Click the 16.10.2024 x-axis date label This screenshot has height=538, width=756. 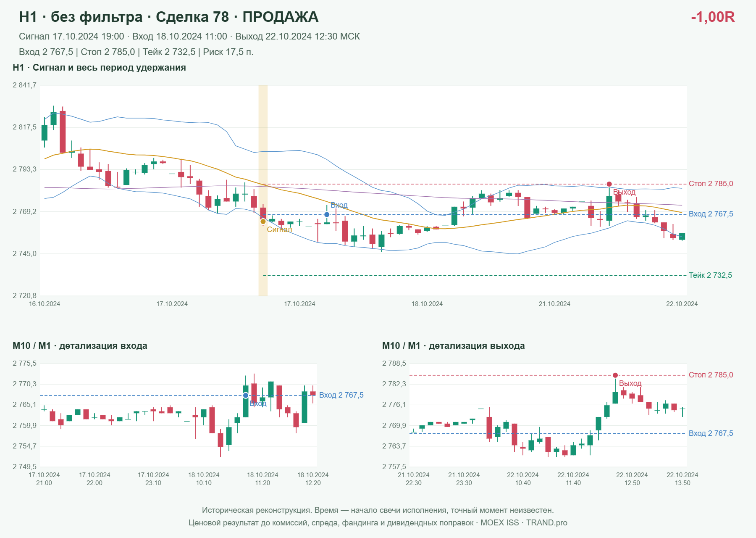(x=44, y=304)
